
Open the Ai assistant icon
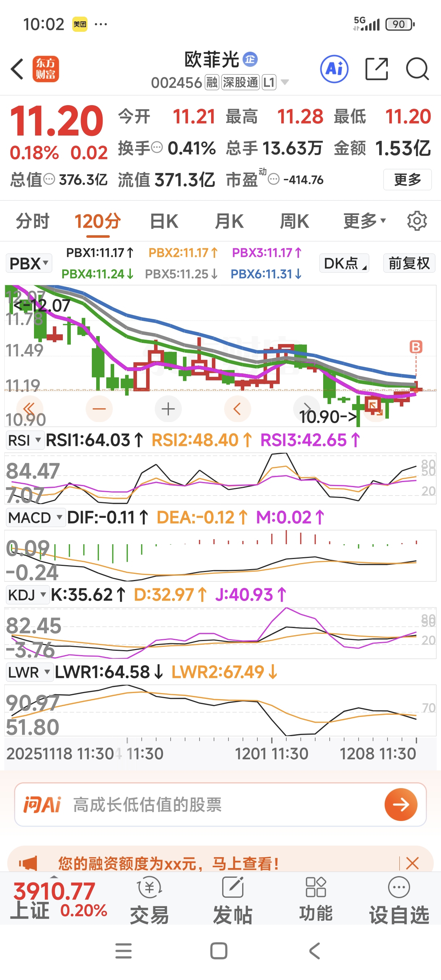pyautogui.click(x=334, y=69)
